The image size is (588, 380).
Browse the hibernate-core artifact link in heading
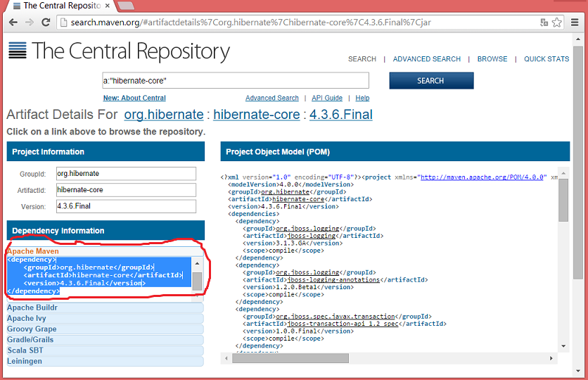coord(257,115)
